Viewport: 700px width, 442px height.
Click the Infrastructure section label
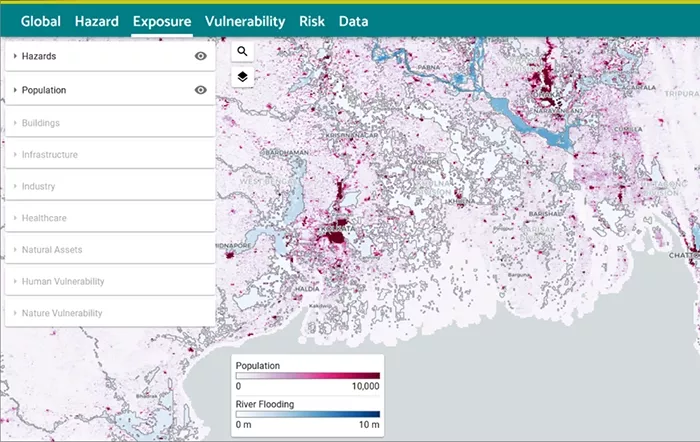point(50,154)
